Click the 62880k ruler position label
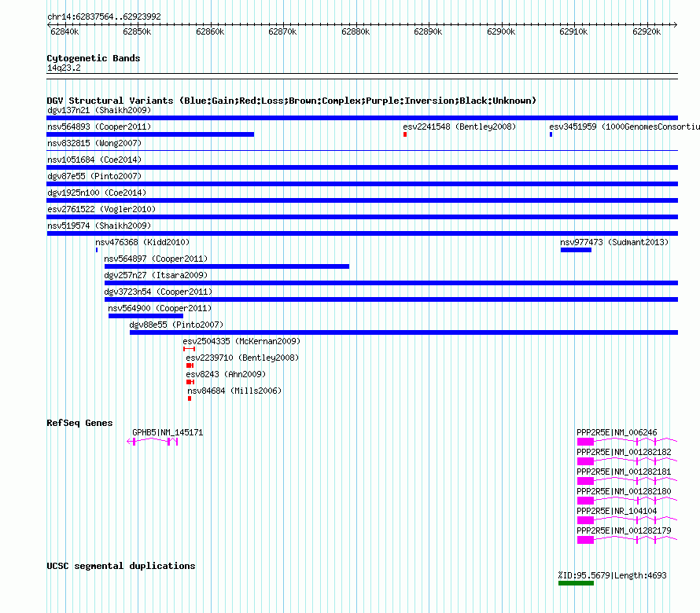 356,31
